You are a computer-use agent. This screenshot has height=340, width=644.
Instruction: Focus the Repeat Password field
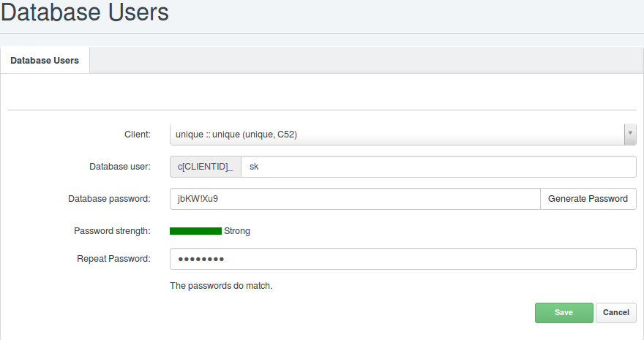pyautogui.click(x=403, y=259)
